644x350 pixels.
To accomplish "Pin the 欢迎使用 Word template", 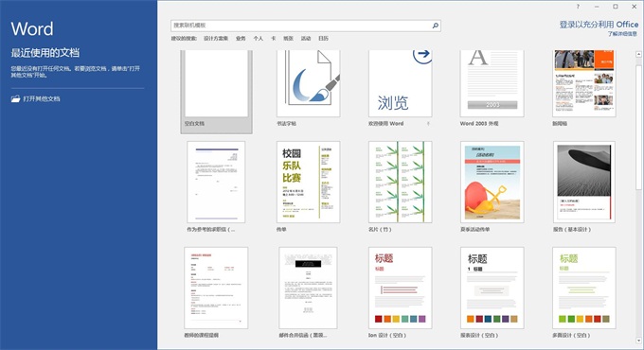I will click(428, 124).
